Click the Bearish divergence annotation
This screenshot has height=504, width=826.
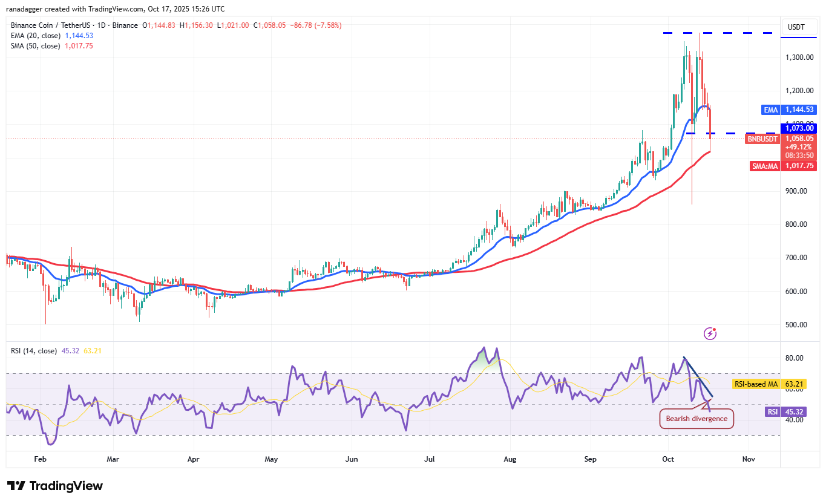tap(696, 418)
